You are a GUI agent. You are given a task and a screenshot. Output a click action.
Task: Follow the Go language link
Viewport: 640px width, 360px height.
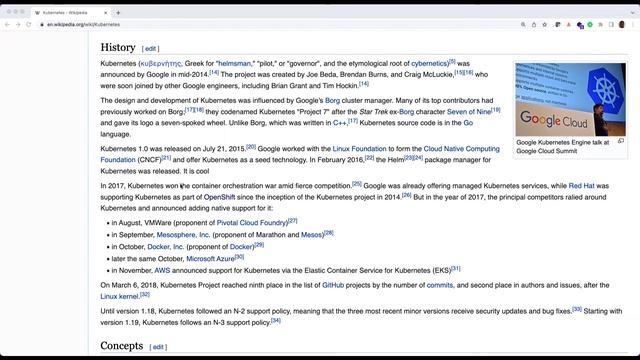click(x=468, y=123)
